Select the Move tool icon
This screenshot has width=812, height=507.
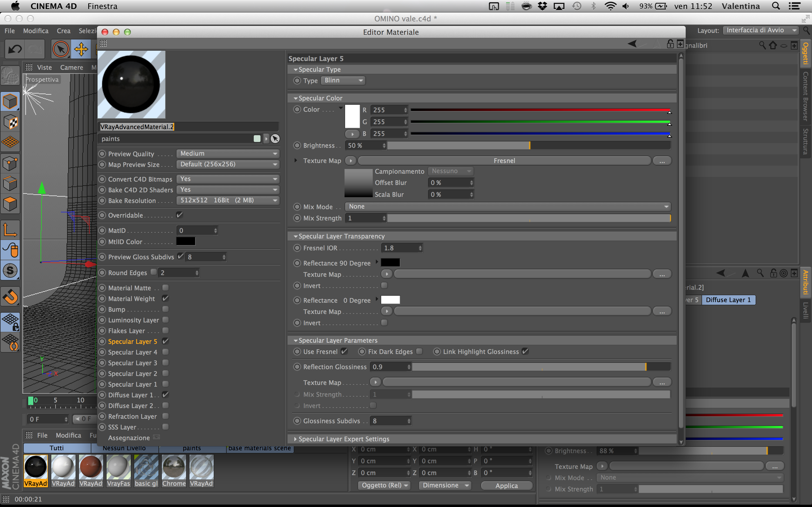pyautogui.click(x=81, y=50)
